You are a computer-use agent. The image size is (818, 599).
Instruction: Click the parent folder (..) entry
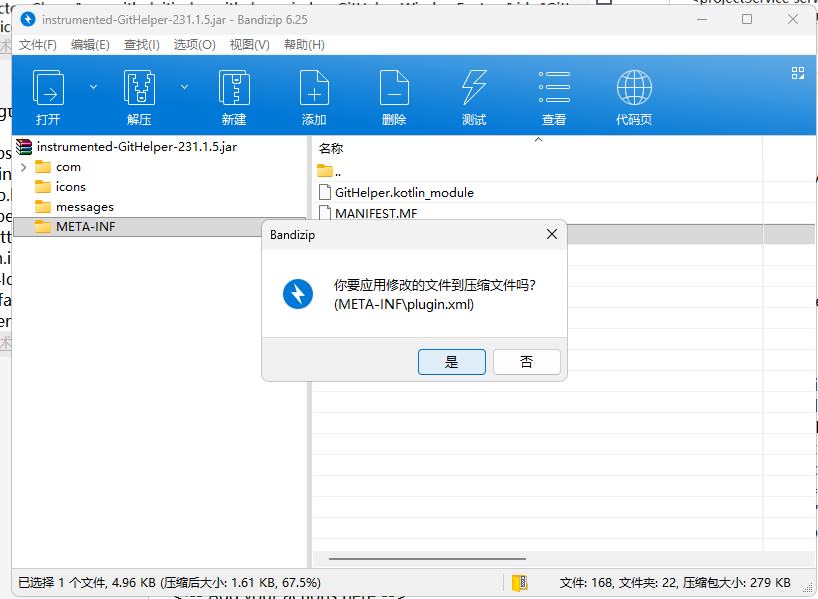tap(330, 171)
